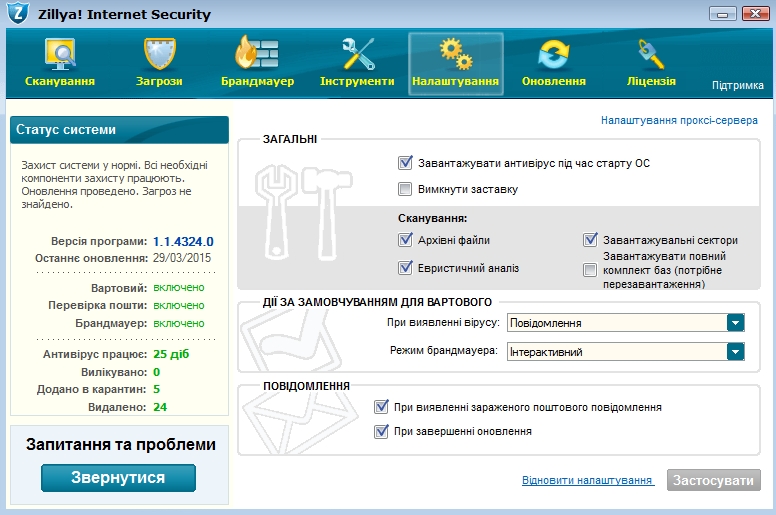Enable the Вимкнути заставку checkbox
This screenshot has height=515, width=776.
(405, 189)
